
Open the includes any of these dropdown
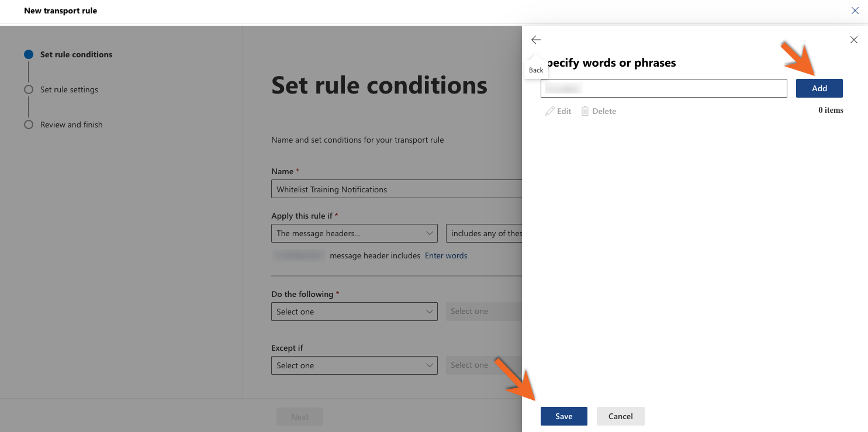[x=484, y=233]
